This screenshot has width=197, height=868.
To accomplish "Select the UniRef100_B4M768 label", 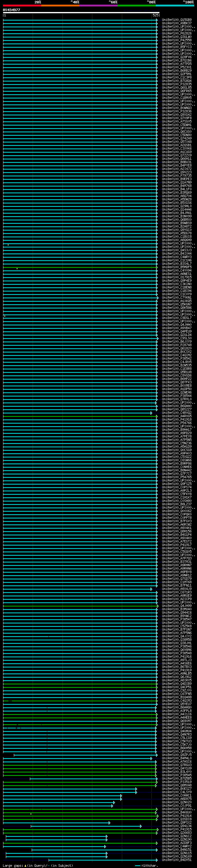I will click(177, 186).
